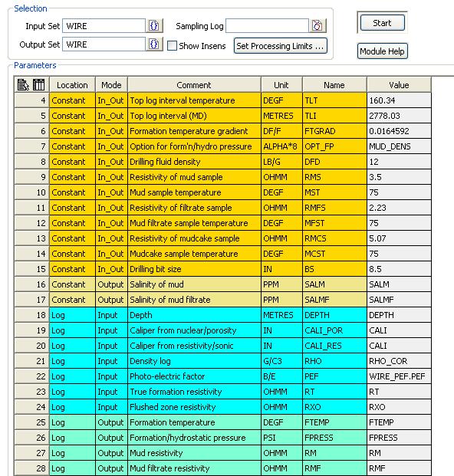Click the table columns icon
The height and width of the screenshot is (476, 454).
click(38, 84)
